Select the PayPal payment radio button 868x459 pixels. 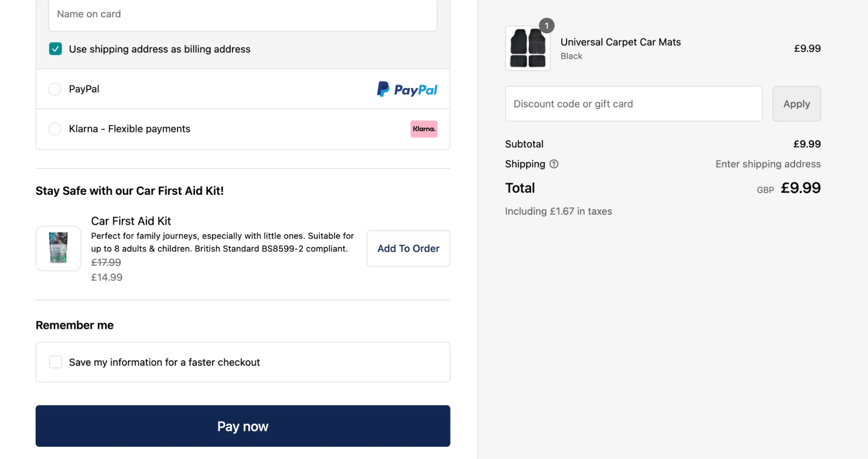[x=55, y=89]
